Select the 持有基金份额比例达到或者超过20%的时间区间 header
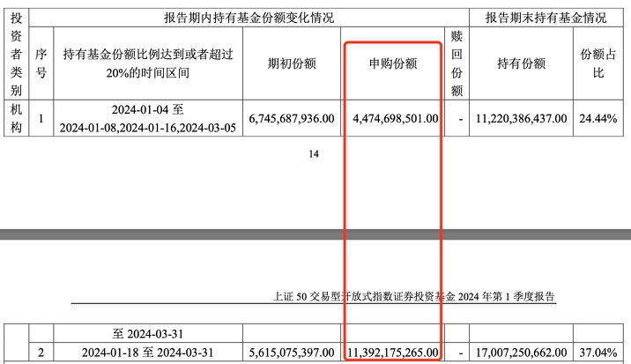This screenshot has width=631, height=364. tap(148, 63)
